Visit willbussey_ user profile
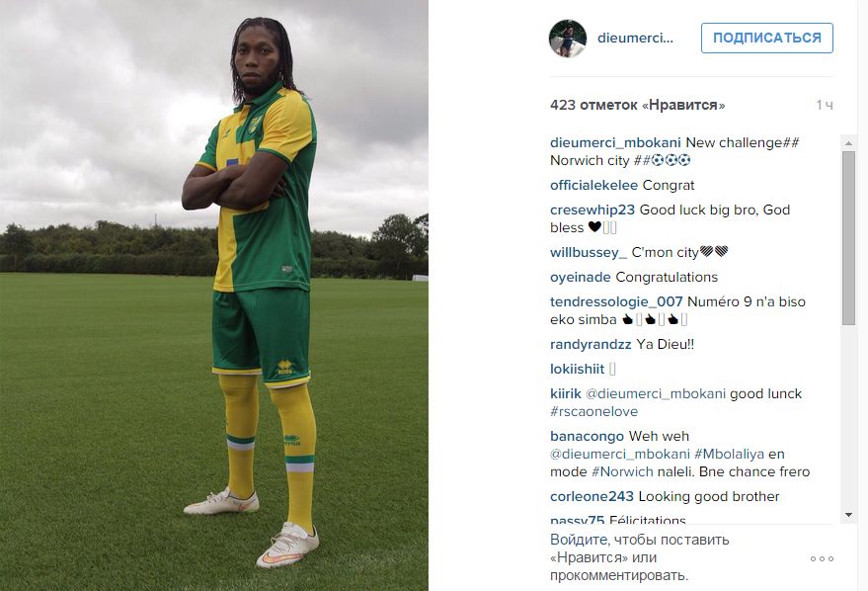The width and height of the screenshot is (868, 591). (x=589, y=253)
